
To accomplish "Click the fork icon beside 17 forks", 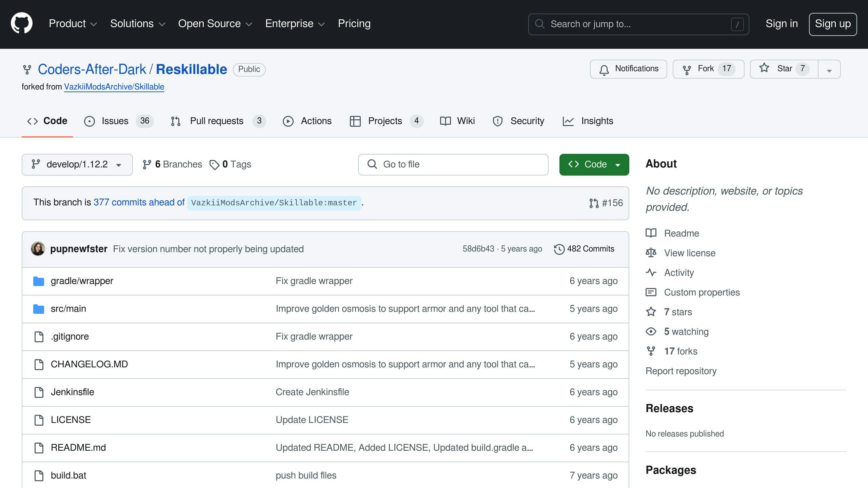I will point(651,351).
